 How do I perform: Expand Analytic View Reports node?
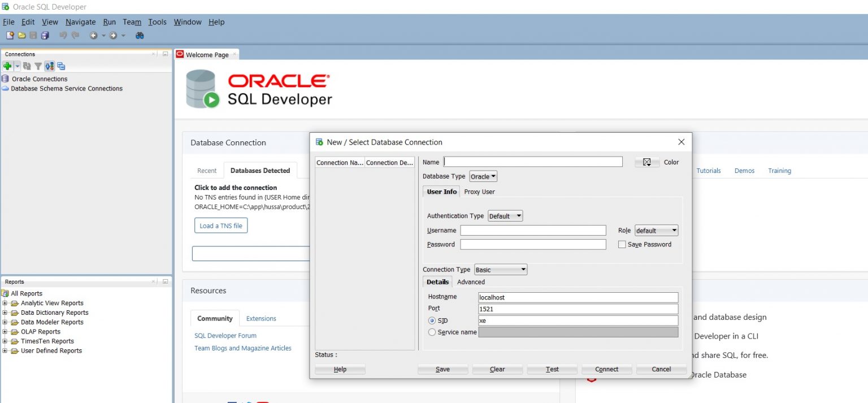pos(5,303)
